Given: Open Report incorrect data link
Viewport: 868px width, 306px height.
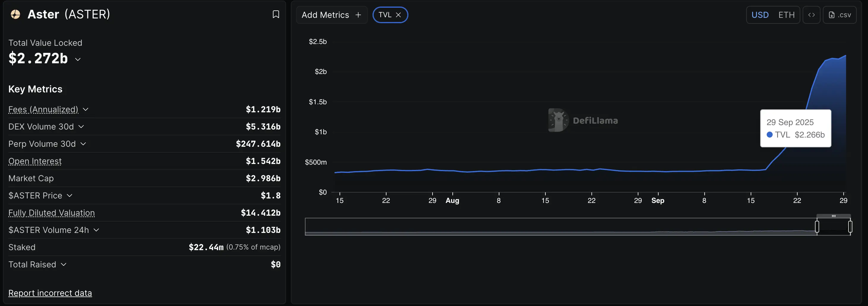Looking at the screenshot, I should (x=50, y=293).
